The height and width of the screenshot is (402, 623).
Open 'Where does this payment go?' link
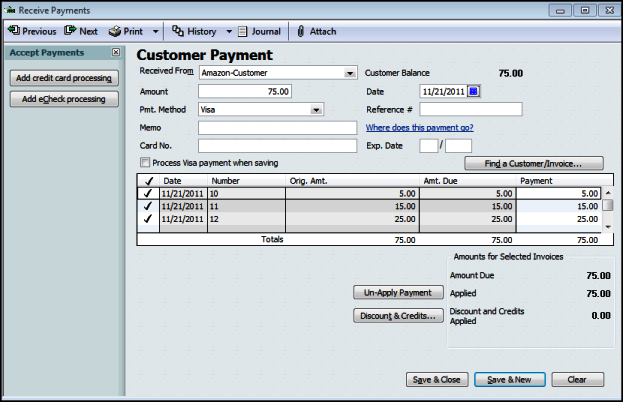pos(419,128)
